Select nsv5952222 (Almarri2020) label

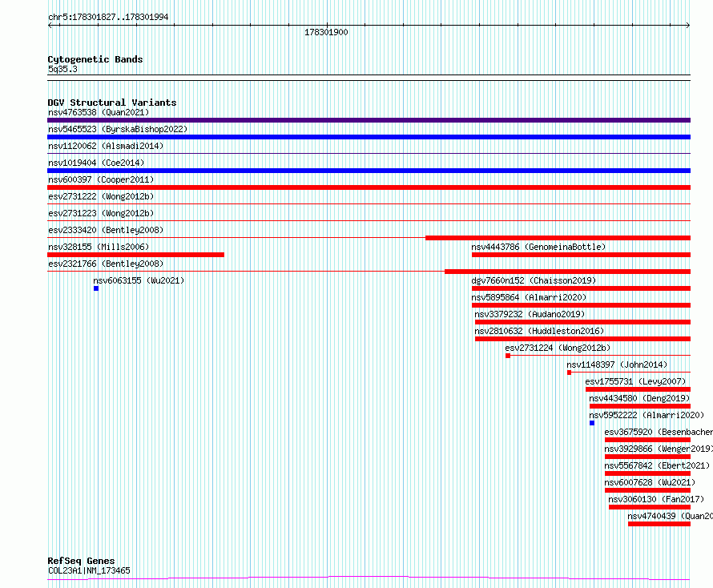[647, 415]
